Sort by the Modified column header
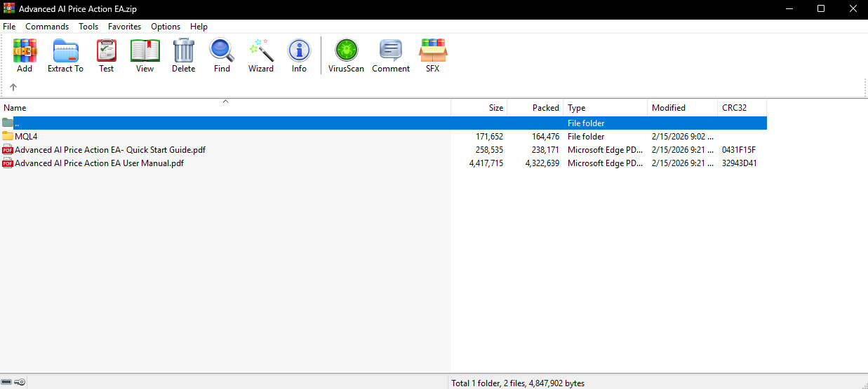Image resolution: width=868 pixels, height=389 pixels. coord(682,108)
